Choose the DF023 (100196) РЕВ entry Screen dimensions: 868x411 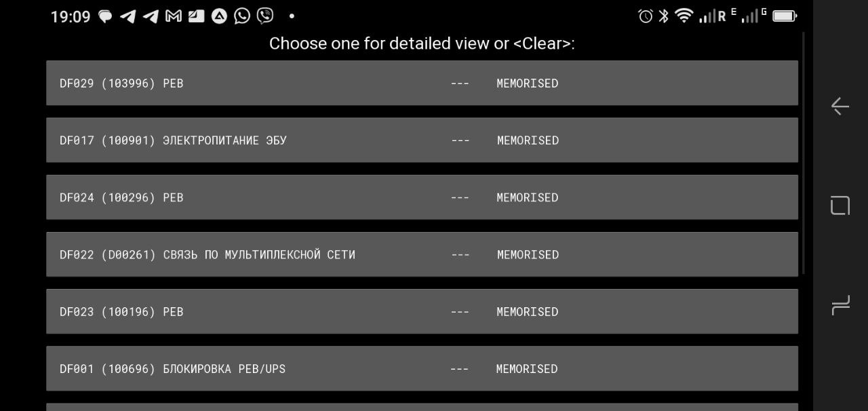tap(422, 311)
